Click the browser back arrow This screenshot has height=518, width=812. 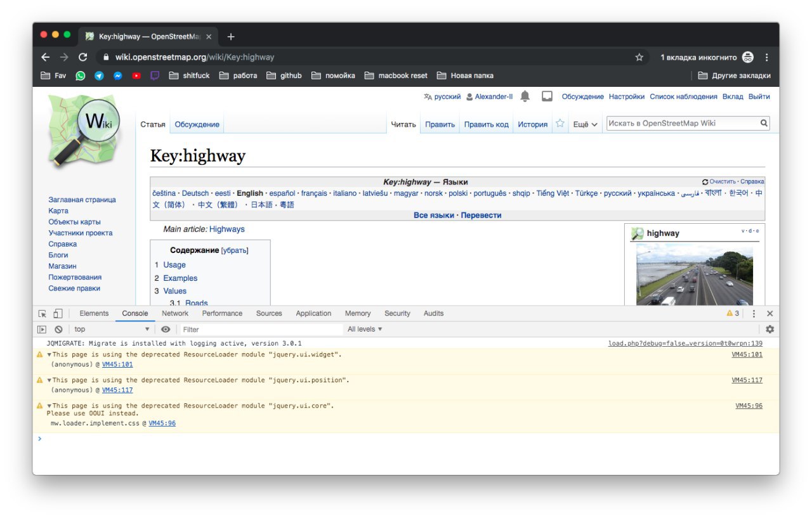[46, 57]
